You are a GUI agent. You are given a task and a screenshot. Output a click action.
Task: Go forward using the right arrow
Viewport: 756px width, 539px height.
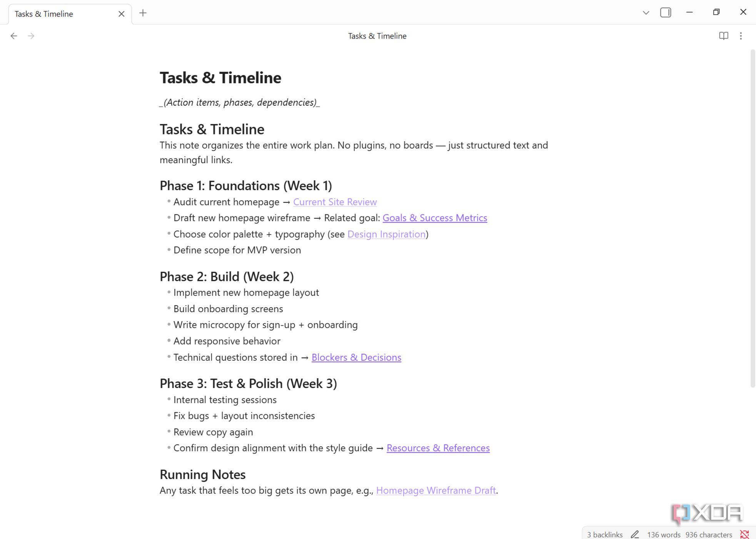(31, 36)
